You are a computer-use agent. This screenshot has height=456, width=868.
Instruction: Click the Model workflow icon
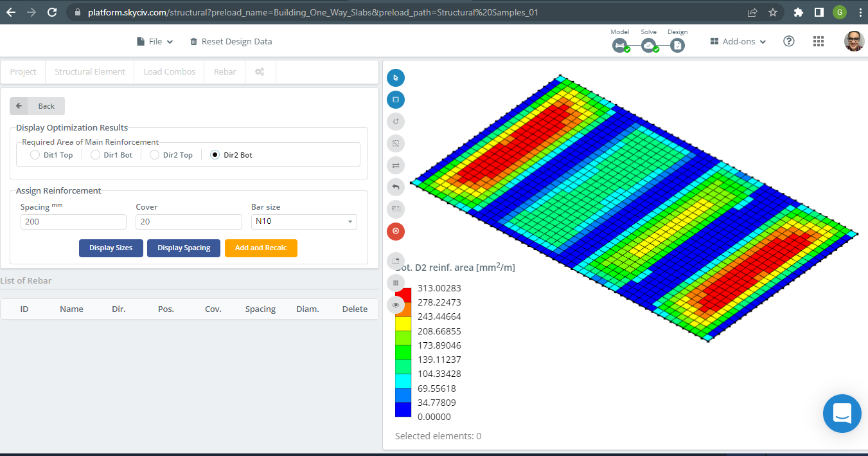[619, 45]
